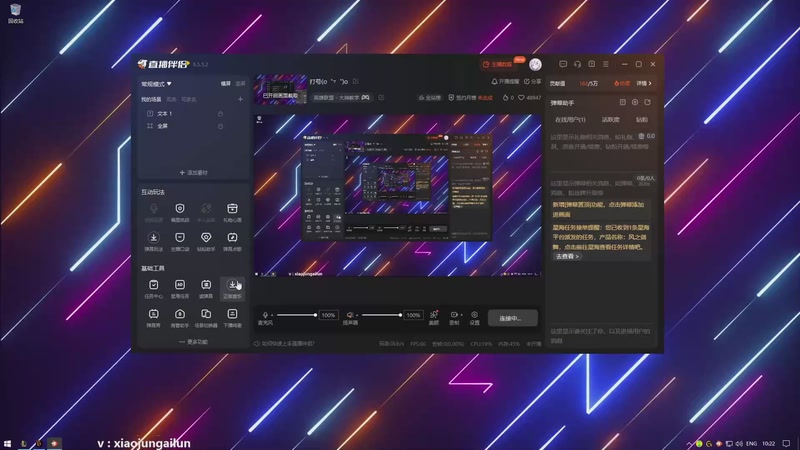800x450 pixels.
Task: Open the 弹幕玩法 interactive tool
Action: coord(154,241)
